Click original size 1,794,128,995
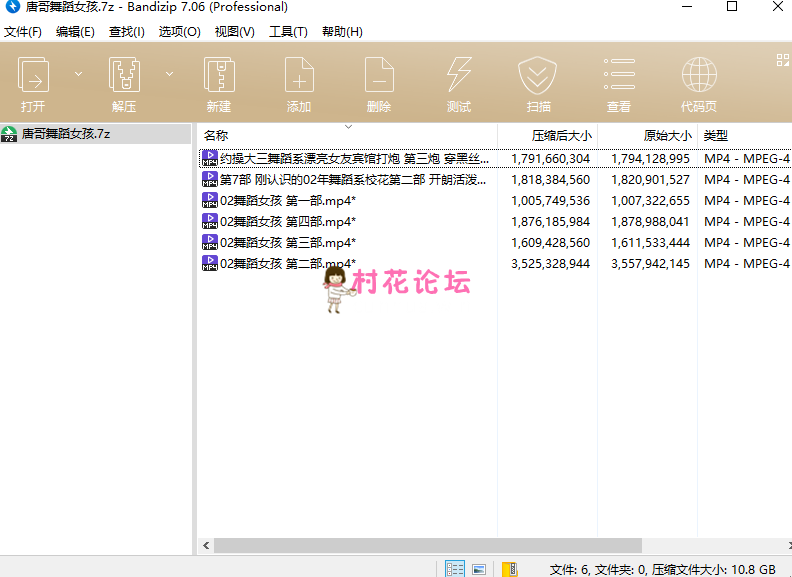 click(651, 159)
